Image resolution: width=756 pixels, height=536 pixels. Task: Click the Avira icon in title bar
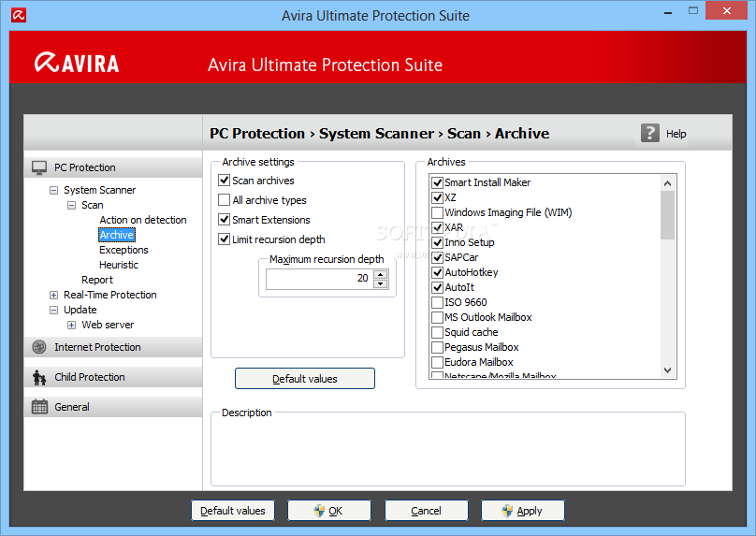pyautogui.click(x=19, y=15)
